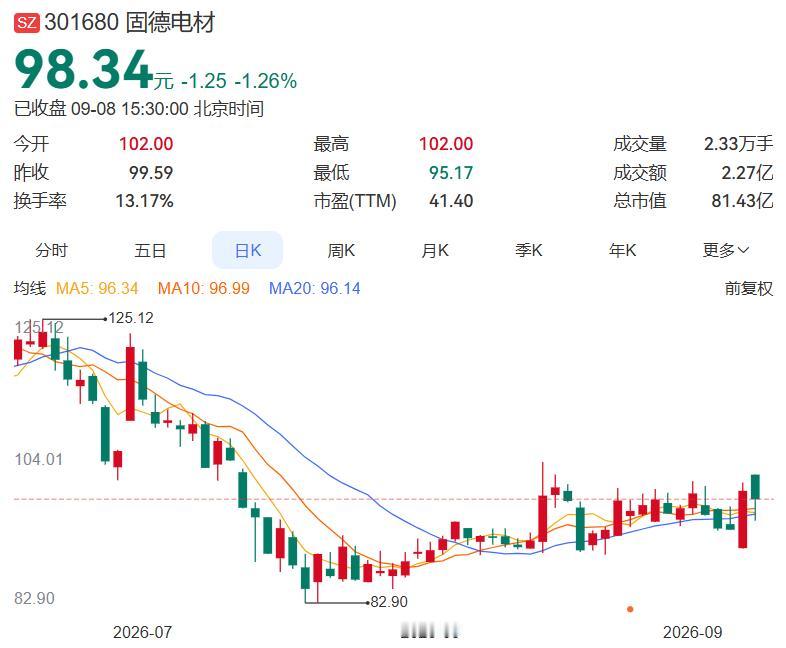Toggle the MA20 moving average label
Screen dimensions: 786x648
[314, 288]
